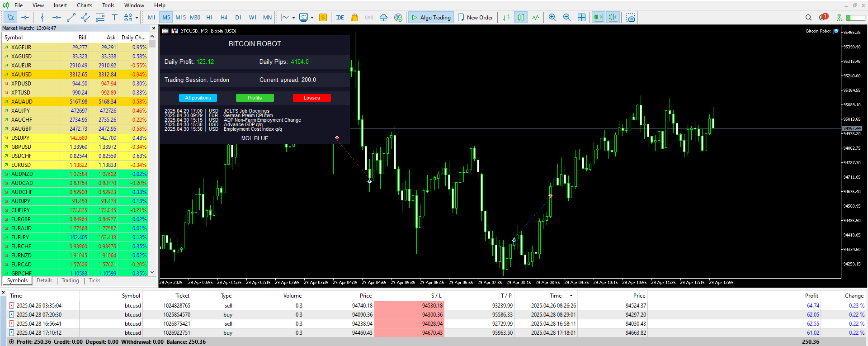Select the EURUSD symbol row
868x346 pixels.
75,165
